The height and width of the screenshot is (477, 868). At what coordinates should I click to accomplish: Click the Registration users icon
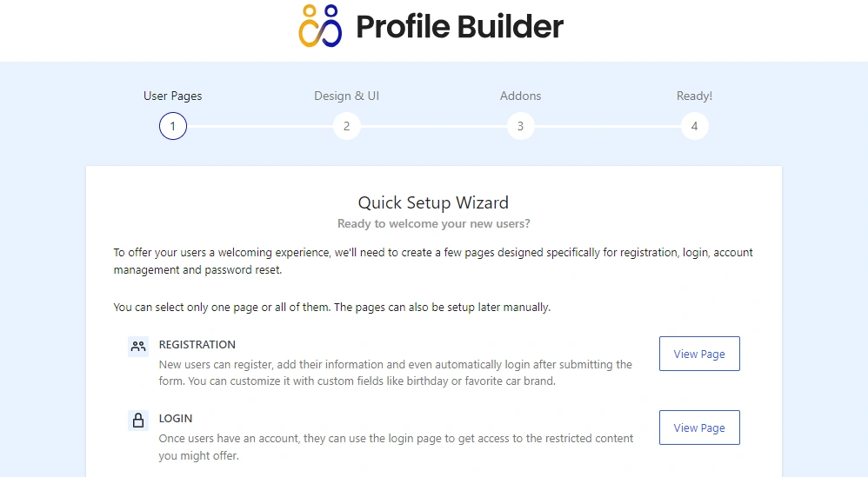click(x=138, y=347)
